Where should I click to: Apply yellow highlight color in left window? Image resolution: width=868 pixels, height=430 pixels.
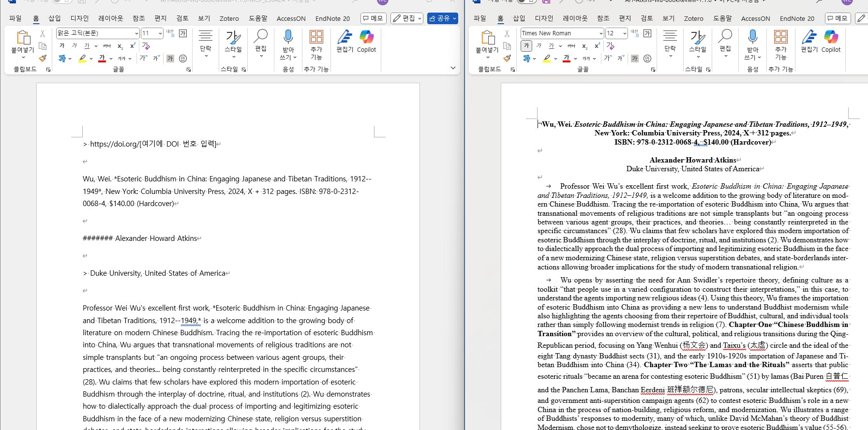pos(82,59)
